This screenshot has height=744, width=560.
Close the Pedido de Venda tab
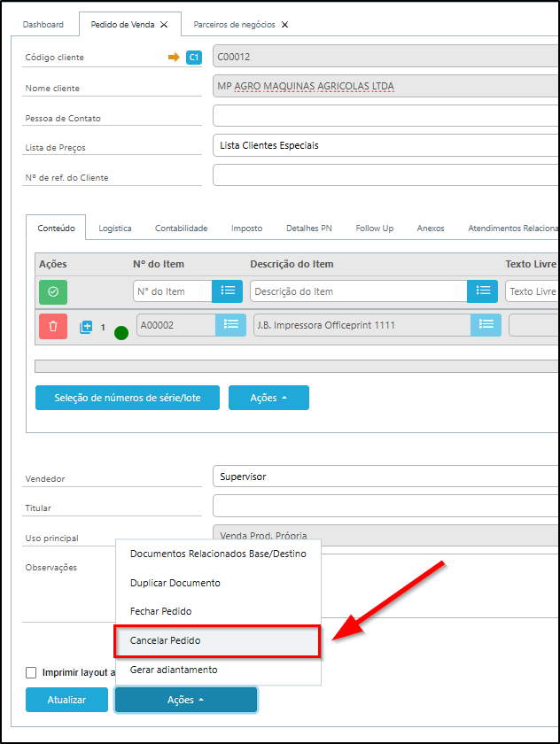pos(164,25)
